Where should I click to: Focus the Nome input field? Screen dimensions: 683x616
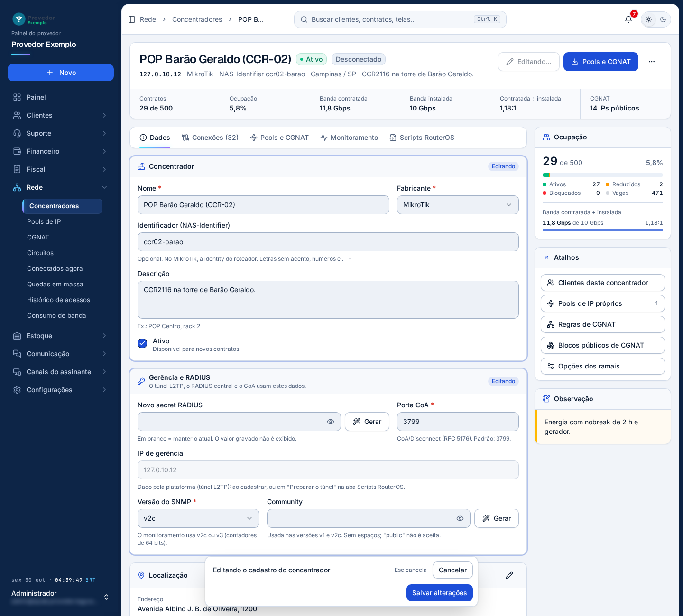point(263,205)
